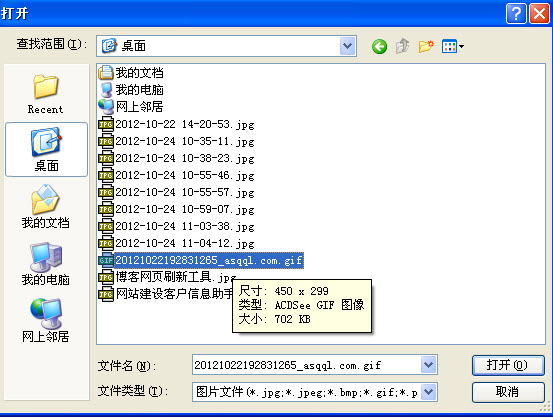Viewport: 553px width, 417px height.
Task: Click the 图片文件 file type field
Action: [x=307, y=392]
